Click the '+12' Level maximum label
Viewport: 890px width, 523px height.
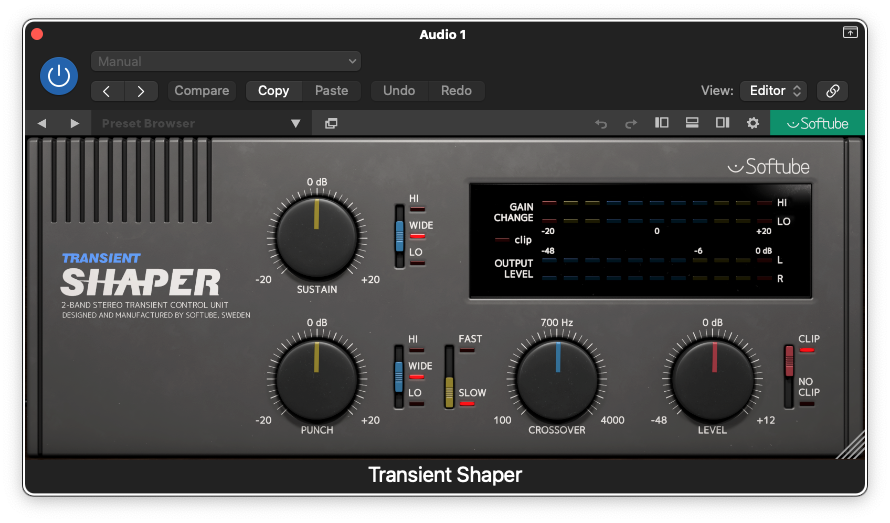(x=766, y=420)
